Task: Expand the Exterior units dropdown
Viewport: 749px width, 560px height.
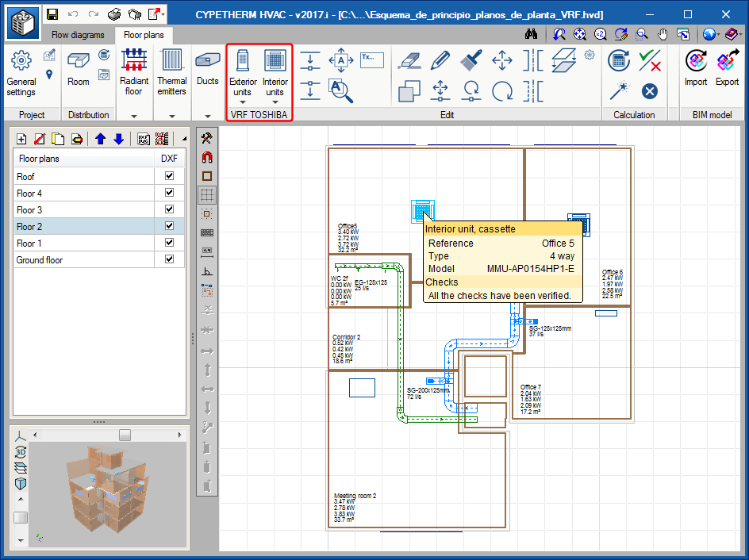Action: pyautogui.click(x=242, y=102)
